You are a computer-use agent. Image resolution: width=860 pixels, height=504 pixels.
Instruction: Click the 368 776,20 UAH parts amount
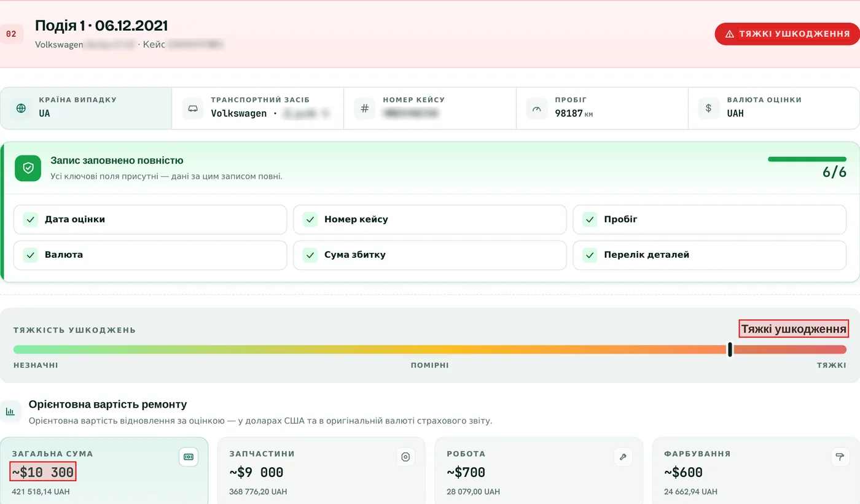pos(258,492)
